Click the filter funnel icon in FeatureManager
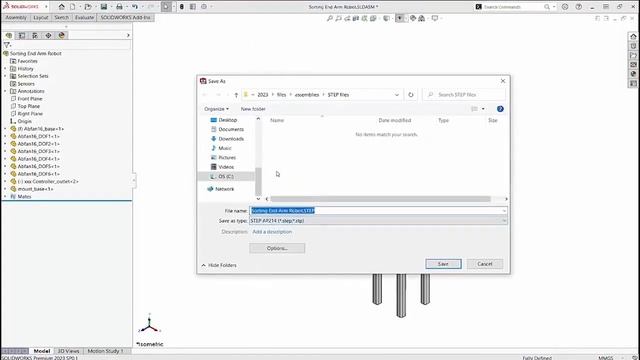This screenshot has width=640, height=360. (7, 45)
